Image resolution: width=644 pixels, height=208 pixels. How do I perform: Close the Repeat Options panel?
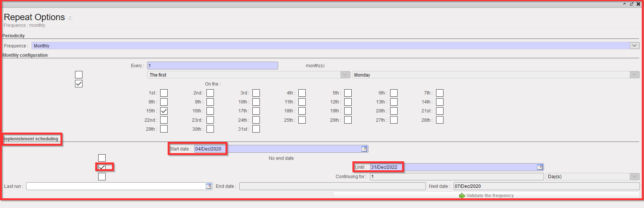coord(638,4)
